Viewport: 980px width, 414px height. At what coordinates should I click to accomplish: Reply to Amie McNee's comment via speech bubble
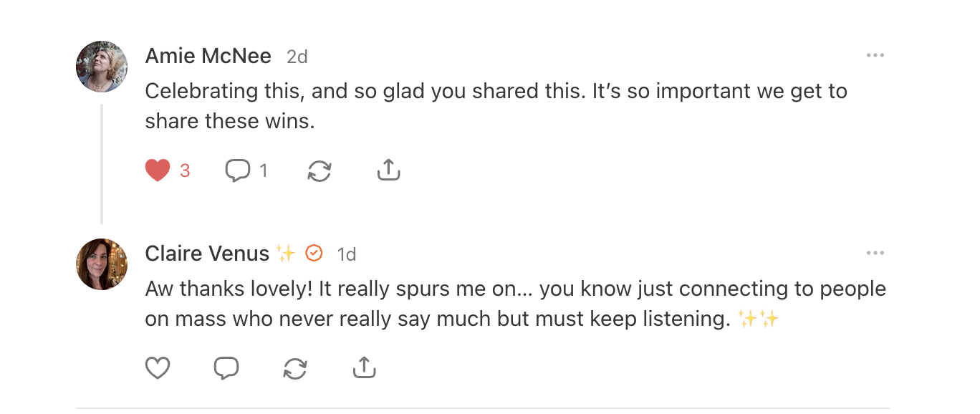[237, 170]
